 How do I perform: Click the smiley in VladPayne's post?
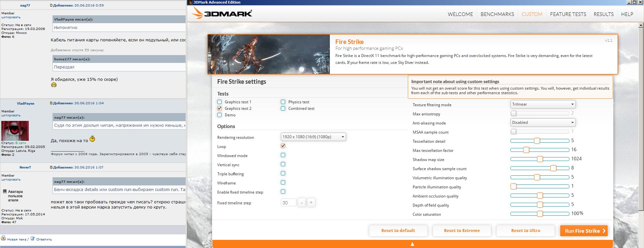pos(92,139)
